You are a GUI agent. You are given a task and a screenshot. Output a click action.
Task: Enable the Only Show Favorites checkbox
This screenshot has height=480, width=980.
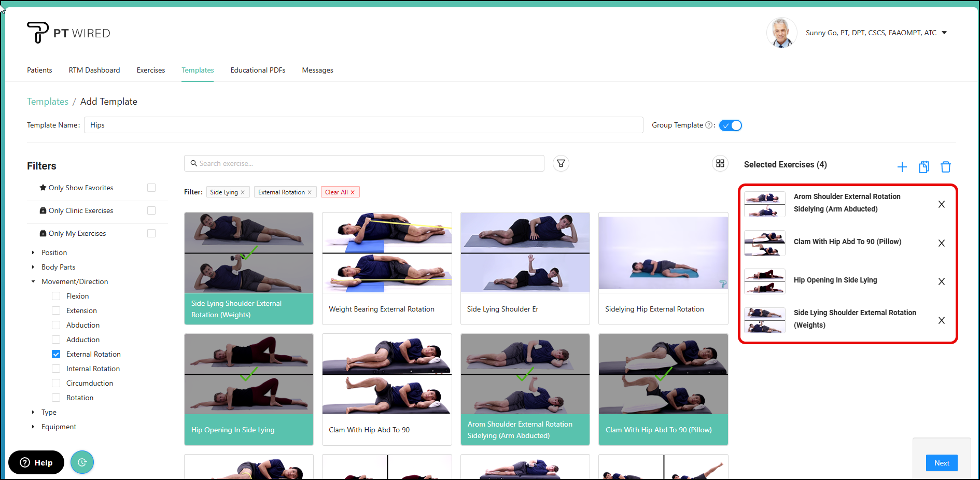151,187
